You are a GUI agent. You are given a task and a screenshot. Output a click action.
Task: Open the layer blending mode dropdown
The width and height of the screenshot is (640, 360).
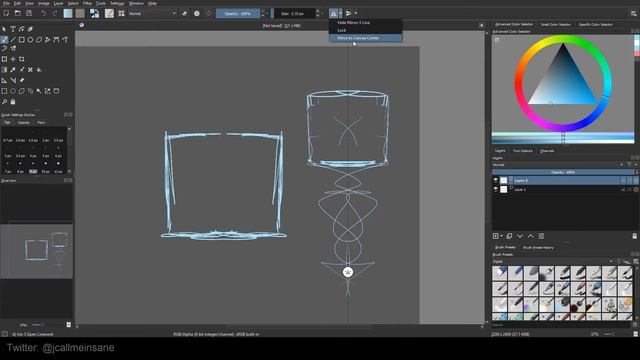tap(558, 165)
